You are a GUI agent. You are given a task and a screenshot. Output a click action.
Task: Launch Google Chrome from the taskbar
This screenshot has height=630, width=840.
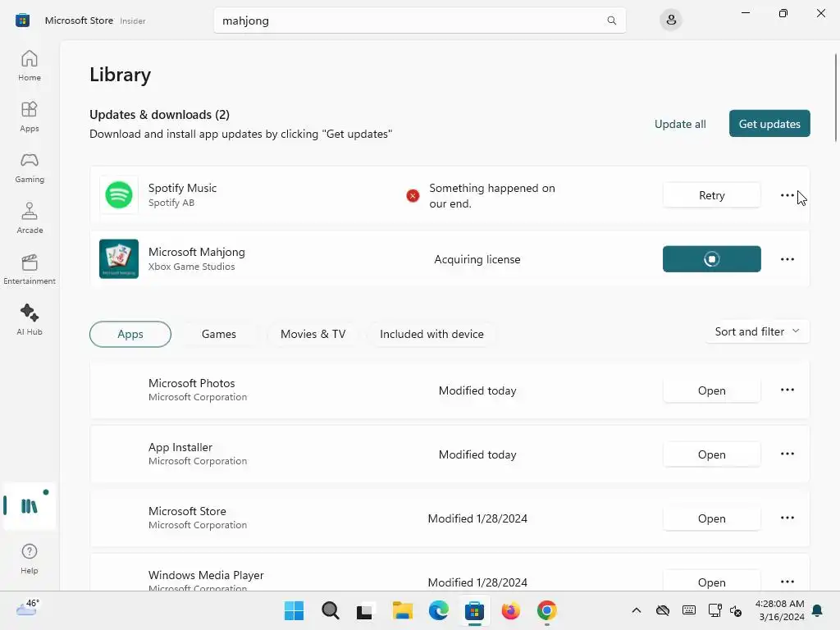click(x=546, y=610)
